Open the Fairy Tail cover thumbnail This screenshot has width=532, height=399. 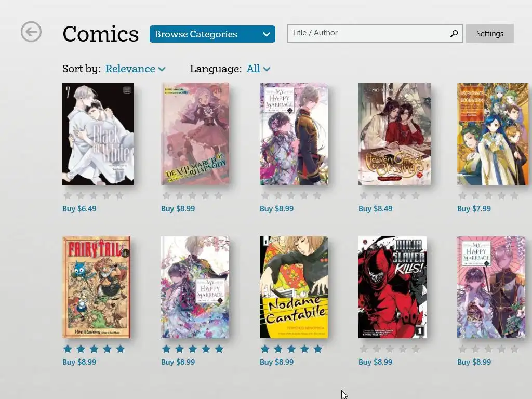pos(96,287)
